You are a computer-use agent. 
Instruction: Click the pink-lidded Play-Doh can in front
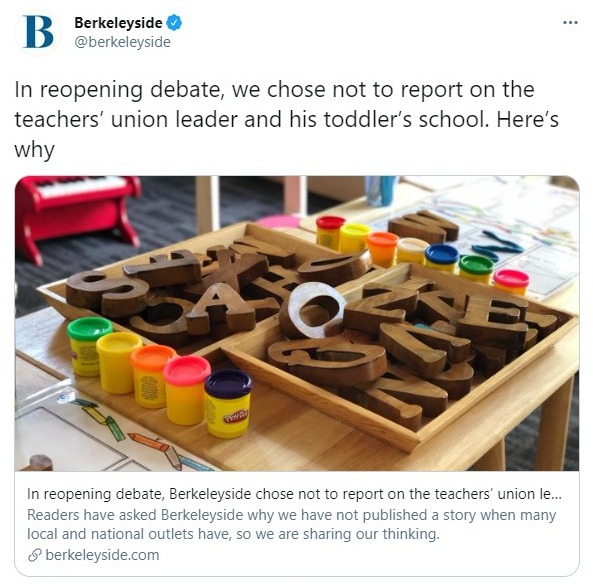186,390
